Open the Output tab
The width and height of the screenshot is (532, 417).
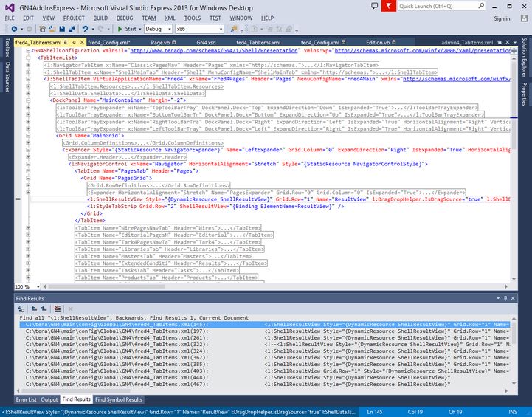49,399
